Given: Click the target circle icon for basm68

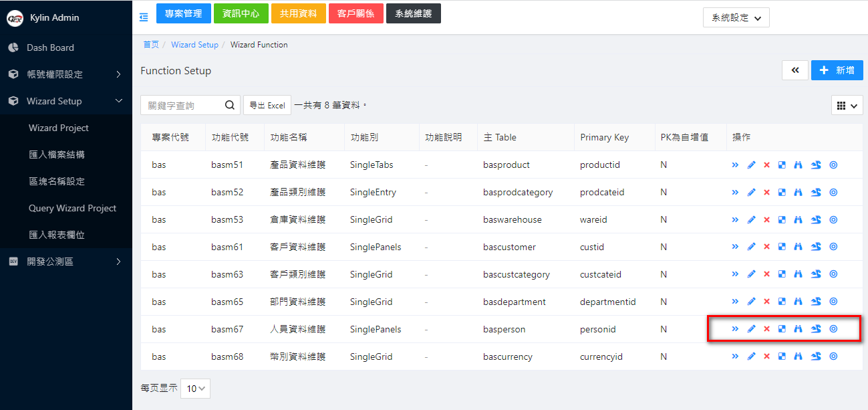Looking at the screenshot, I should tap(833, 356).
